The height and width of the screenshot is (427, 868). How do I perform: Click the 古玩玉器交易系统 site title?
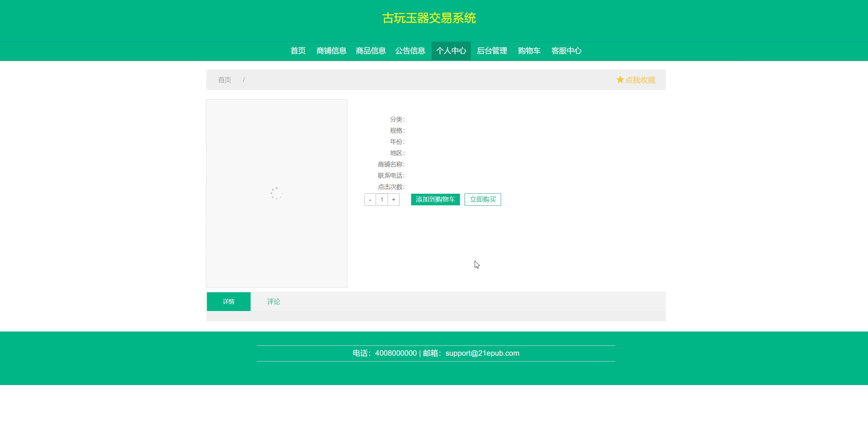(x=429, y=18)
